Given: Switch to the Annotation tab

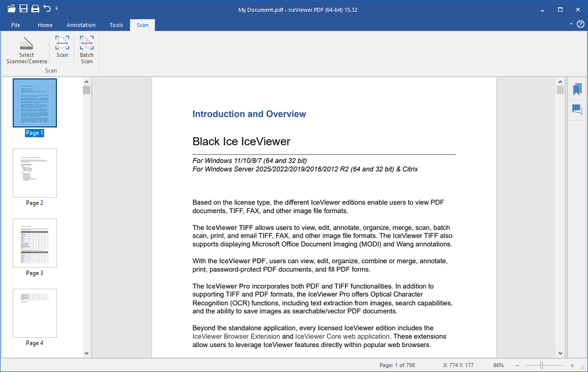Looking at the screenshot, I should click(81, 25).
